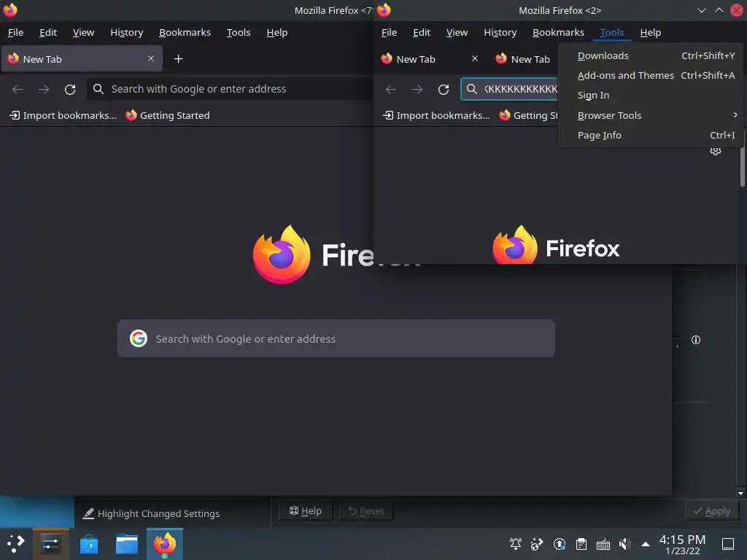Select Downloads from Tools menu

[650, 55]
